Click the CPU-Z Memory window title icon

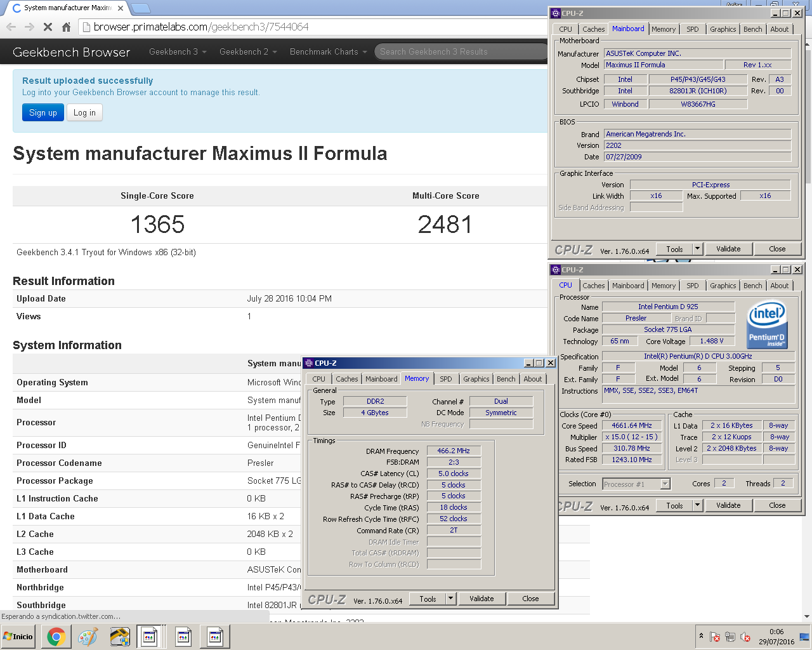point(309,363)
